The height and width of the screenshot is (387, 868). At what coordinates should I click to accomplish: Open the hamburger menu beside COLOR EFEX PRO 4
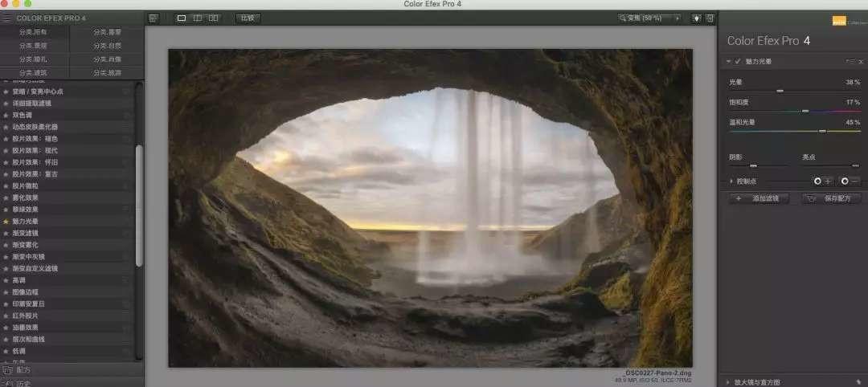(6, 18)
